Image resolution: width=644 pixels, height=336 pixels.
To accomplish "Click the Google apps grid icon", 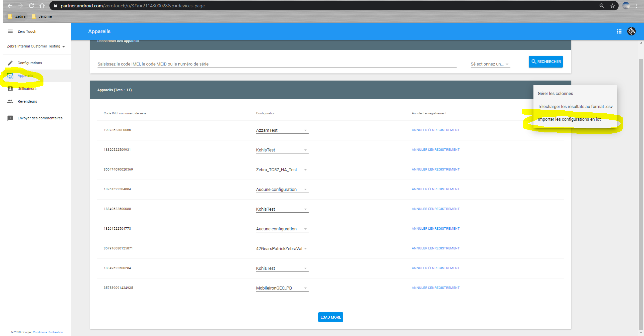I will click(619, 31).
